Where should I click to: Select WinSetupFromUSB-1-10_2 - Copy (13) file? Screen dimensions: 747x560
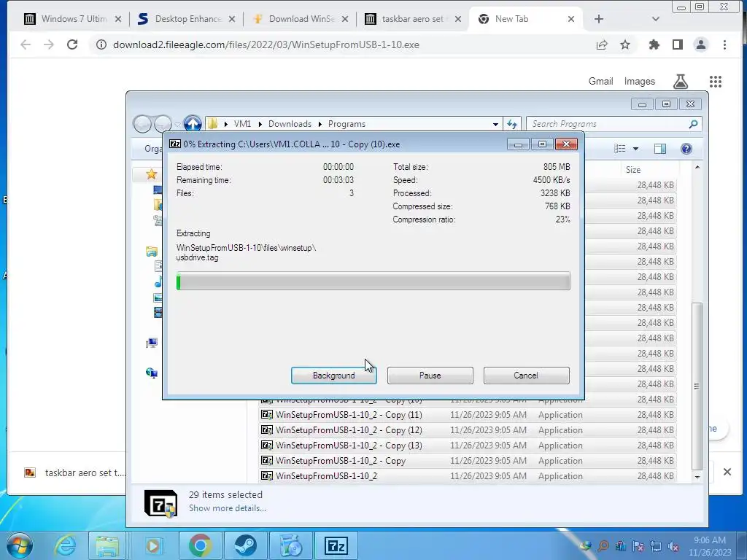(x=468, y=446)
